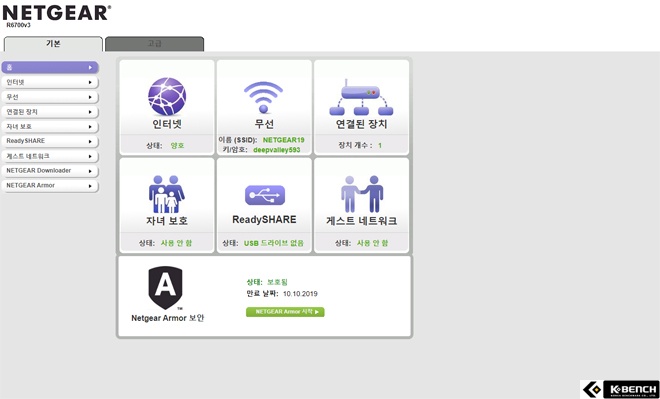Click the 연결된 장치 tile title text
Viewport: 660px width, 399px height.
coord(361,124)
